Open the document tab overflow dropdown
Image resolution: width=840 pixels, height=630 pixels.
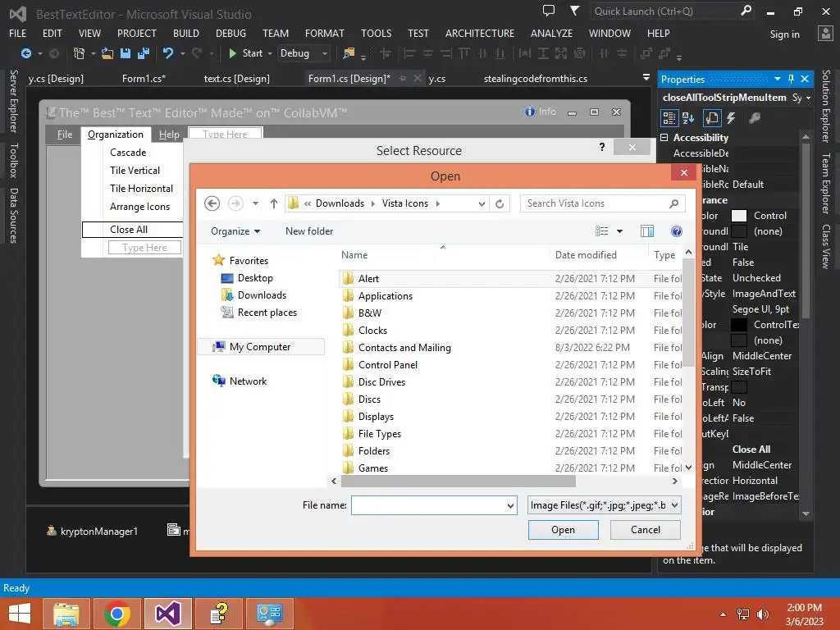[646, 78]
